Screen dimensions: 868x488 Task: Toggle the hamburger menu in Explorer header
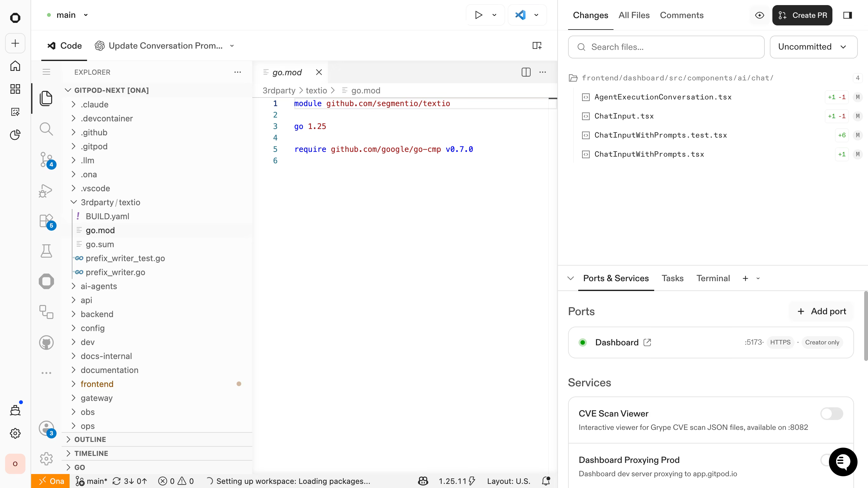46,72
